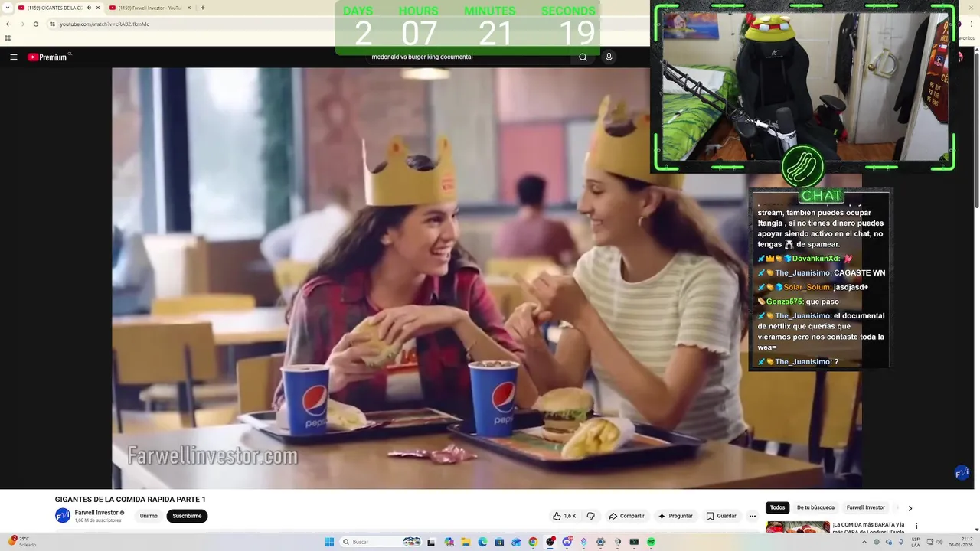980x551 pixels.
Task: Open the Farwell Investor channel name link
Action: tap(96, 513)
